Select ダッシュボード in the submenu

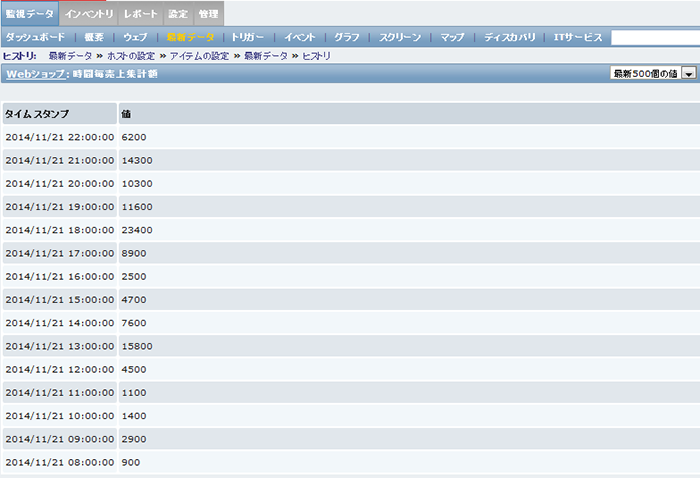[35, 37]
